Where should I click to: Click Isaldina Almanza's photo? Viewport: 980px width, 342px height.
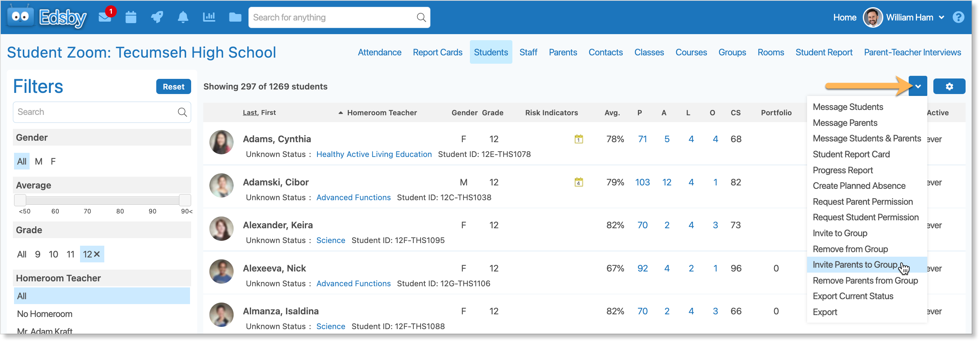[x=221, y=314]
